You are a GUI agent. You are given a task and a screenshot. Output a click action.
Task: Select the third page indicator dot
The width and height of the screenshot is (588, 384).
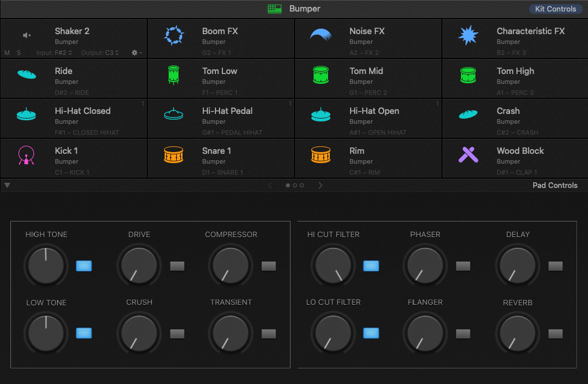pyautogui.click(x=302, y=186)
